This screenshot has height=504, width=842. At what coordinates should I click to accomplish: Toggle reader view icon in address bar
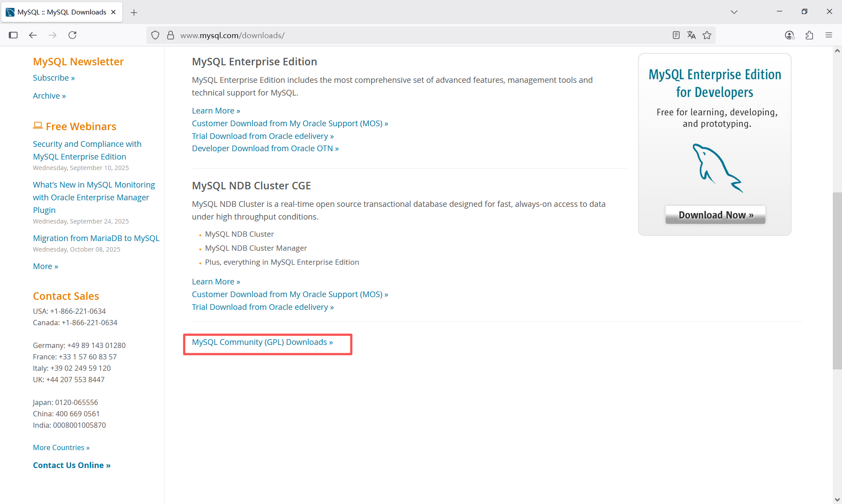pyautogui.click(x=676, y=35)
